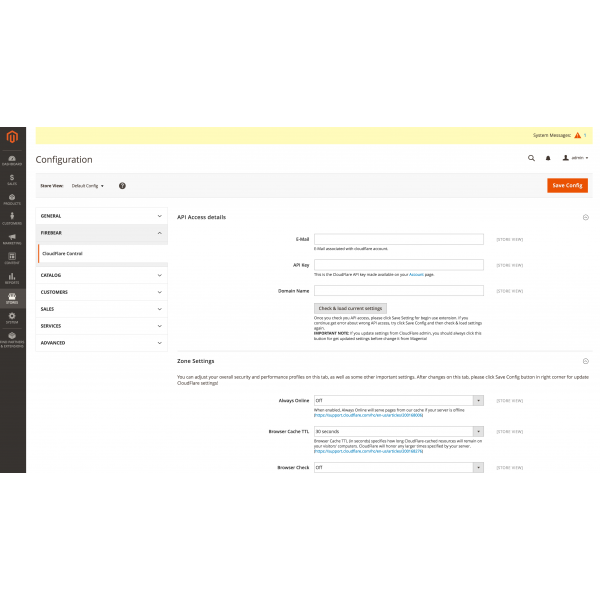The height and width of the screenshot is (600, 600).
Task: Collapse the Firebear configuration section
Action: pyautogui.click(x=101, y=233)
